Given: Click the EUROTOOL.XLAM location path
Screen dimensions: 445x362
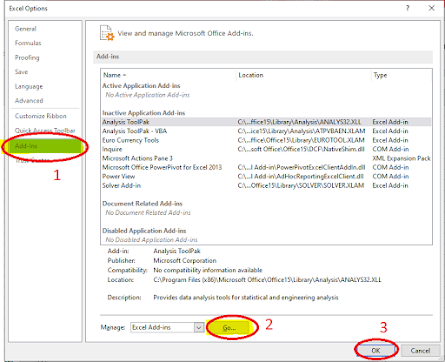Looking at the screenshot, I should point(301,140).
